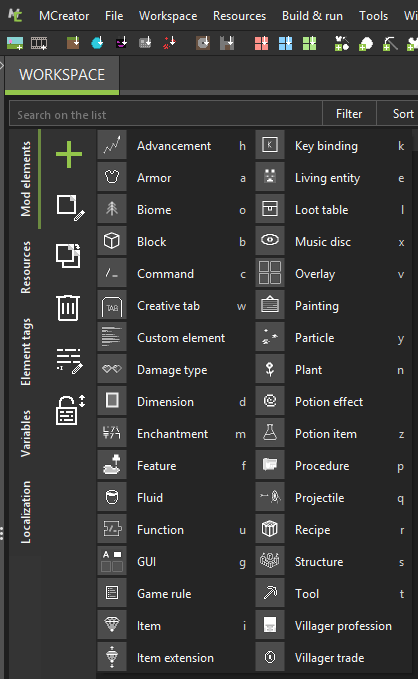Select Item extension from the list
This screenshot has height=679, width=418.
tap(173, 658)
